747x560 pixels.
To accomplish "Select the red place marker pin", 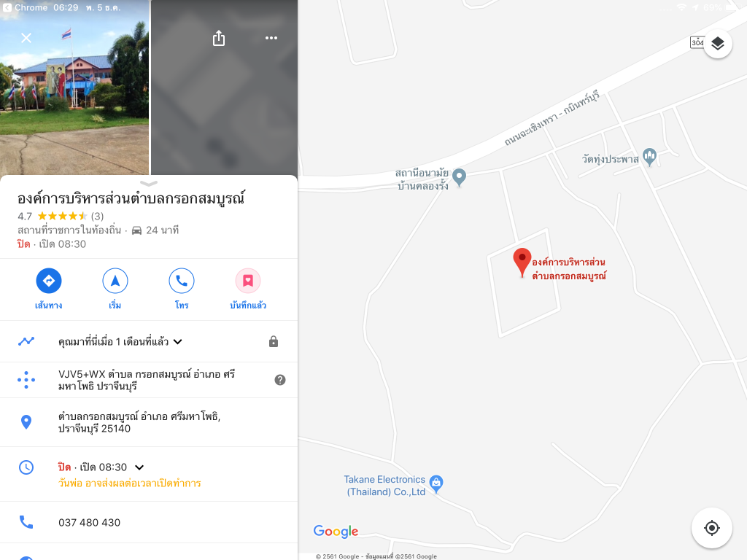I will 522,262.
